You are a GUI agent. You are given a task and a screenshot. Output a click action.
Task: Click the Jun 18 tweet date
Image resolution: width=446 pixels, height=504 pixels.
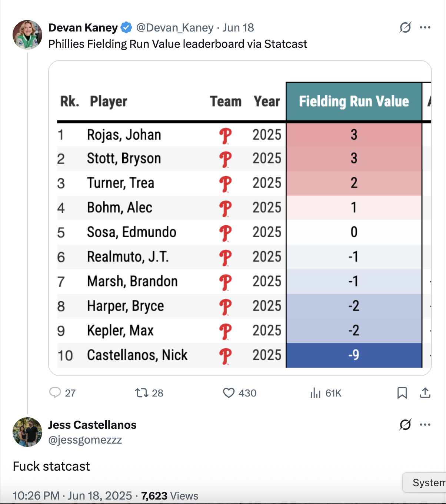point(238,28)
